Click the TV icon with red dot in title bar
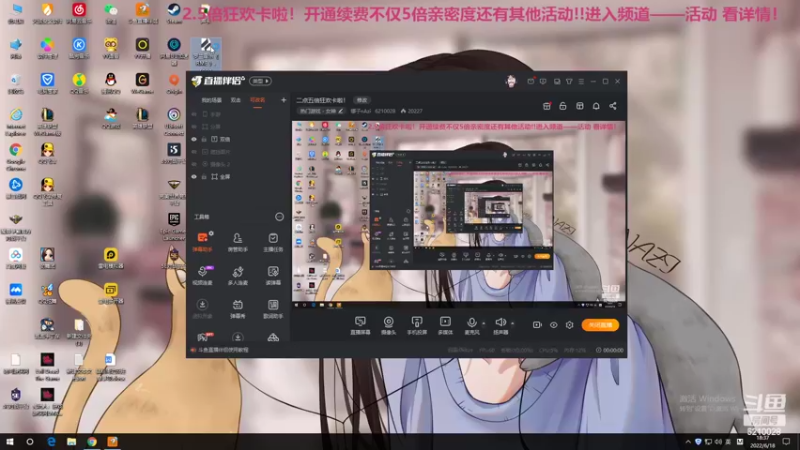The height and width of the screenshot is (450, 800). 531,81
